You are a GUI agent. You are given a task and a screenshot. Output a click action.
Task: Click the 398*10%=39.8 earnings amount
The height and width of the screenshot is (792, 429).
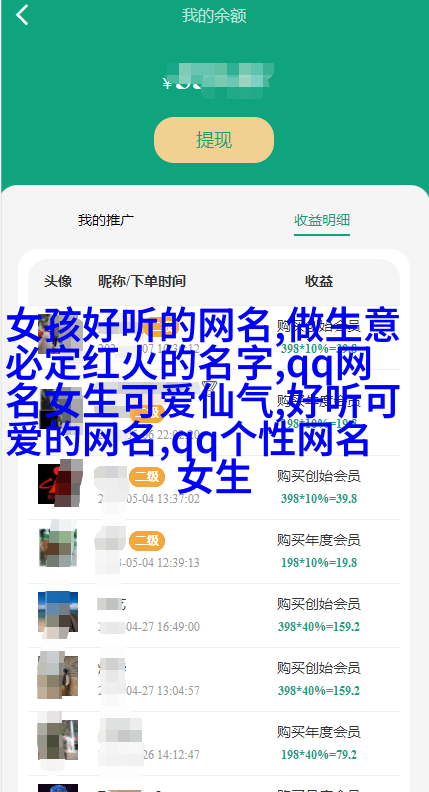319,499
